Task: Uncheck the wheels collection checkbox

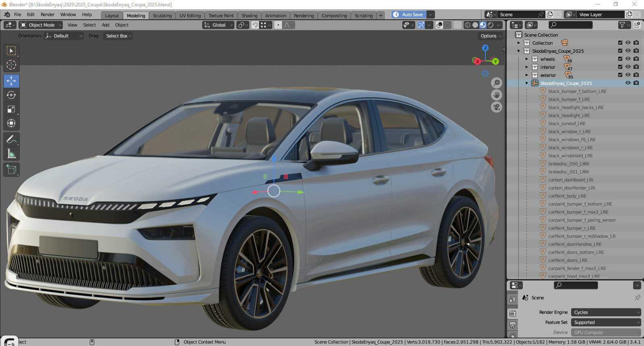Action: [620, 59]
